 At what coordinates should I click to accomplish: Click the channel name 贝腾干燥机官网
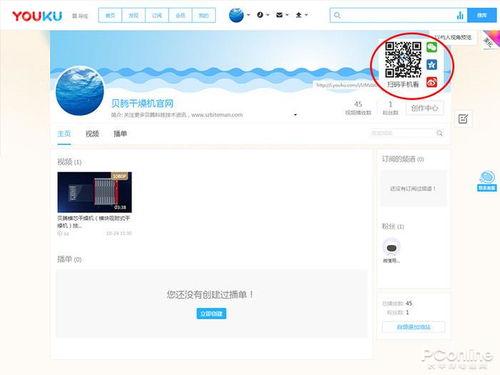pos(142,103)
